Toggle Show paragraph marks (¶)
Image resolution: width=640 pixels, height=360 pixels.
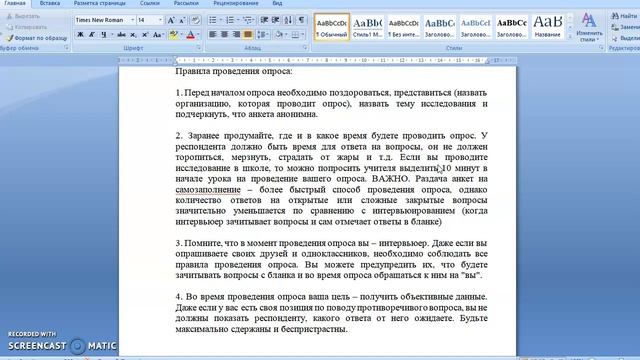[301, 20]
